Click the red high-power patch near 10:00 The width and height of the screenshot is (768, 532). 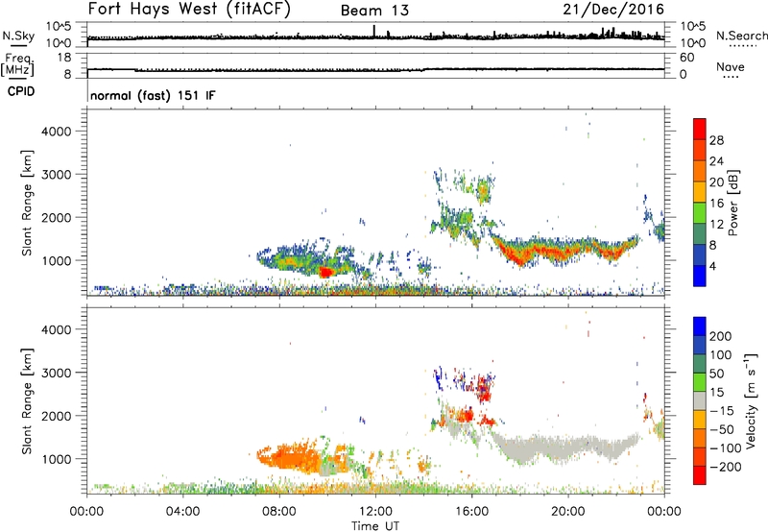pos(326,272)
